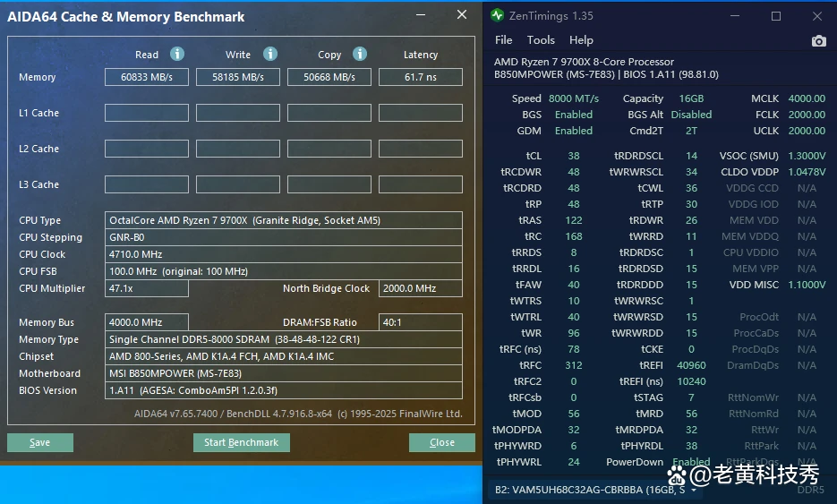The width and height of the screenshot is (837, 504).
Task: Minimize the ZenTimings window
Action: pos(735,16)
